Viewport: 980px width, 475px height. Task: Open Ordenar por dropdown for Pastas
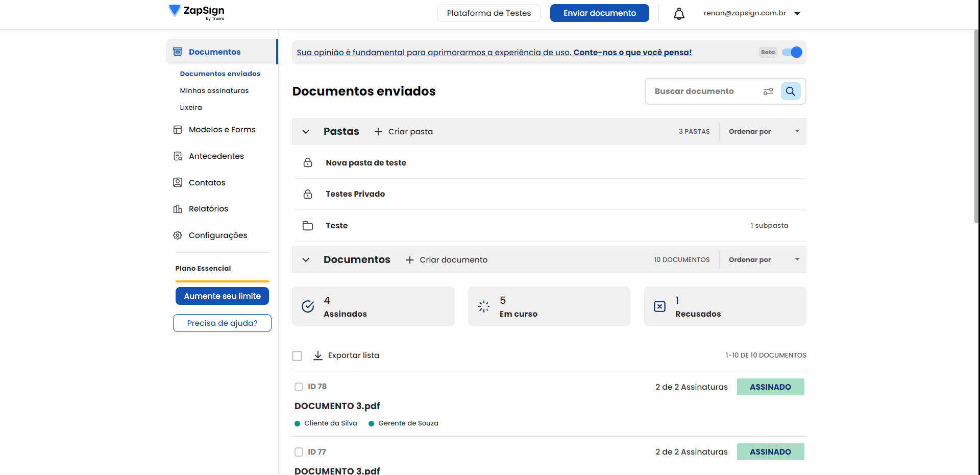764,132
